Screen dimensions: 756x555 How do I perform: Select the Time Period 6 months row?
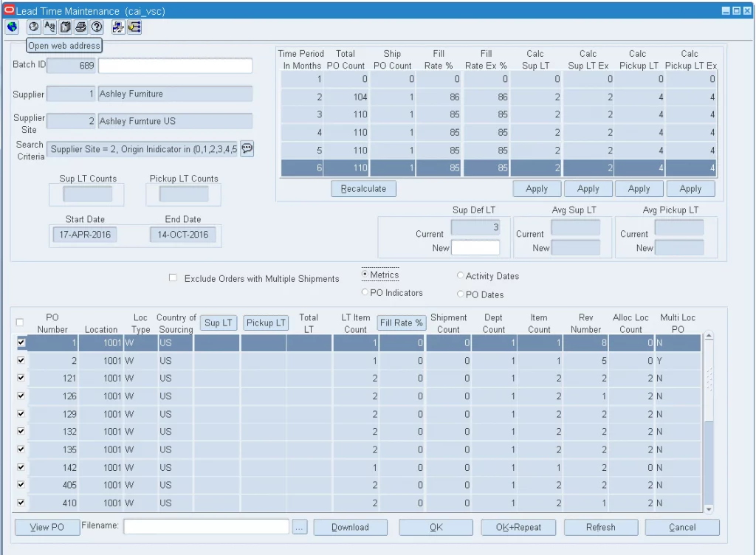pyautogui.click(x=498, y=168)
